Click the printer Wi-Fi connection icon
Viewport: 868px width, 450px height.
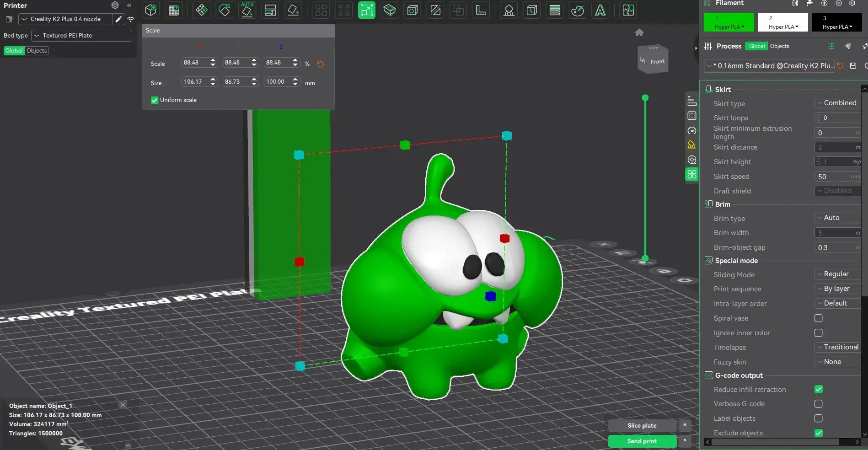coord(131,19)
